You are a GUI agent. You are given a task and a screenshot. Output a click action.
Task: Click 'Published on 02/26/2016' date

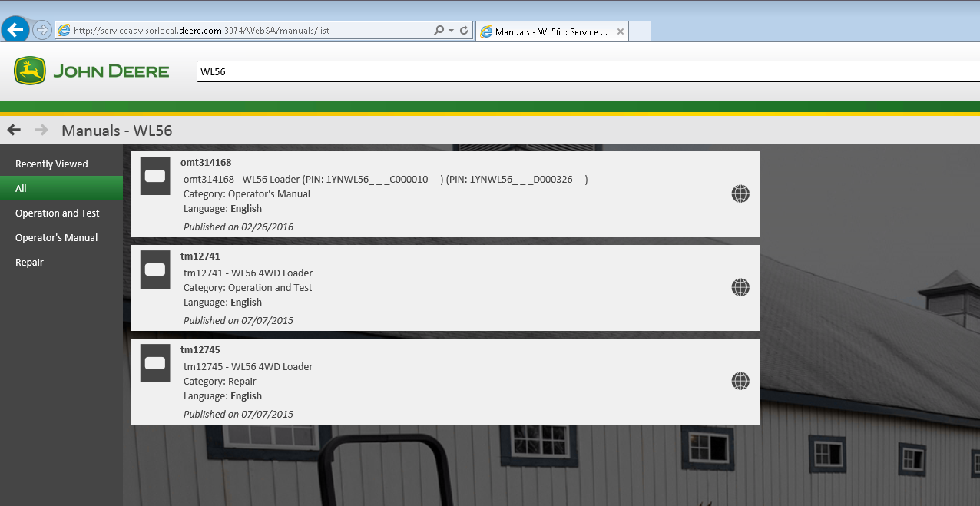coord(238,227)
